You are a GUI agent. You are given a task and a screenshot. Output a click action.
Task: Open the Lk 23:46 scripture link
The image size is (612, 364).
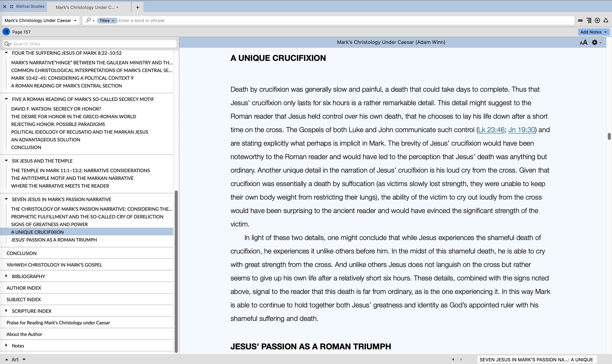tap(491, 130)
